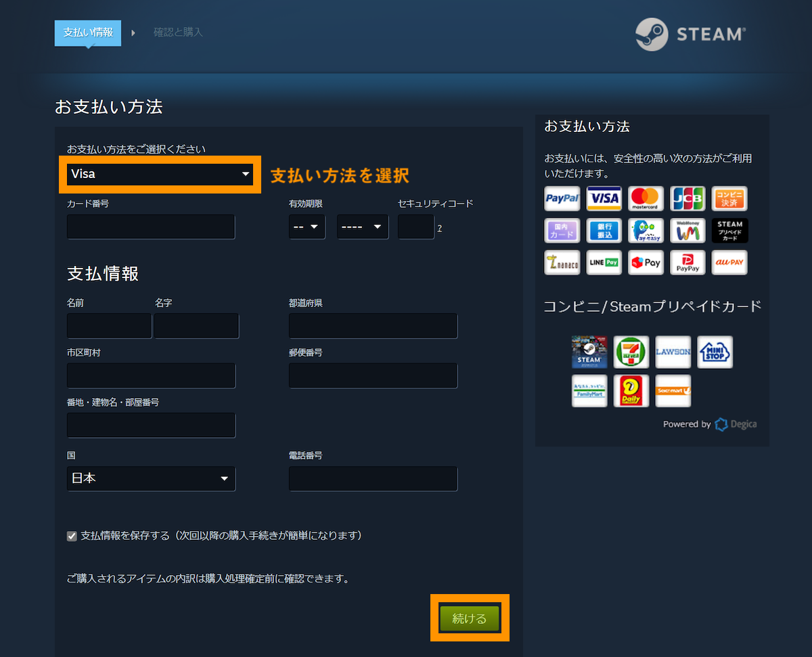Click the 続ける button
Screen dimensions: 812x657
point(469,618)
